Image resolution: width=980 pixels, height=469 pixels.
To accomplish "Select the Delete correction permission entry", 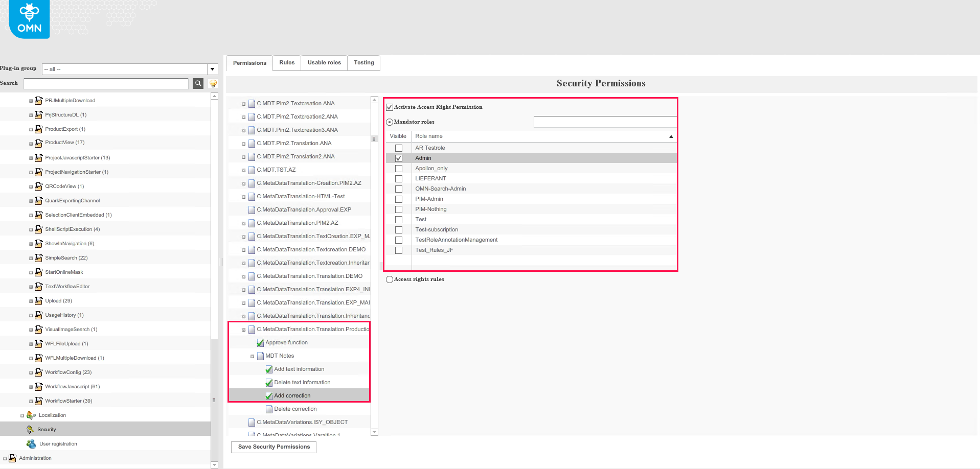I will 295,409.
